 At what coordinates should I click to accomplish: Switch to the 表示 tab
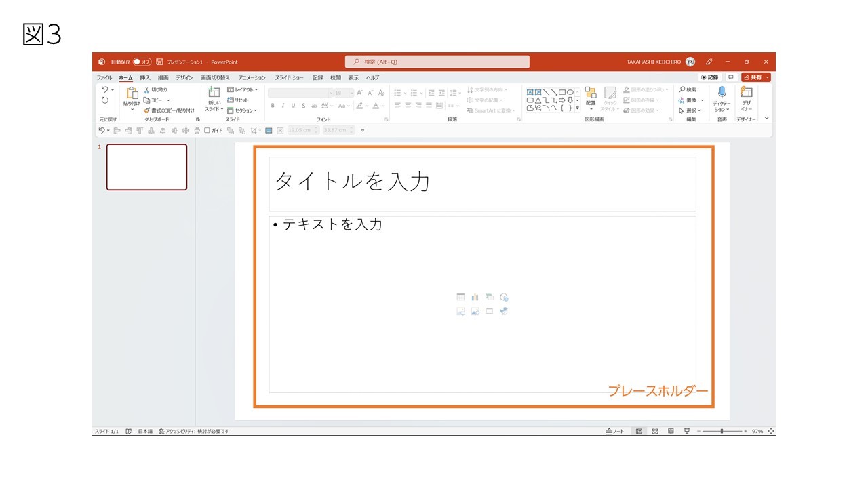click(353, 78)
